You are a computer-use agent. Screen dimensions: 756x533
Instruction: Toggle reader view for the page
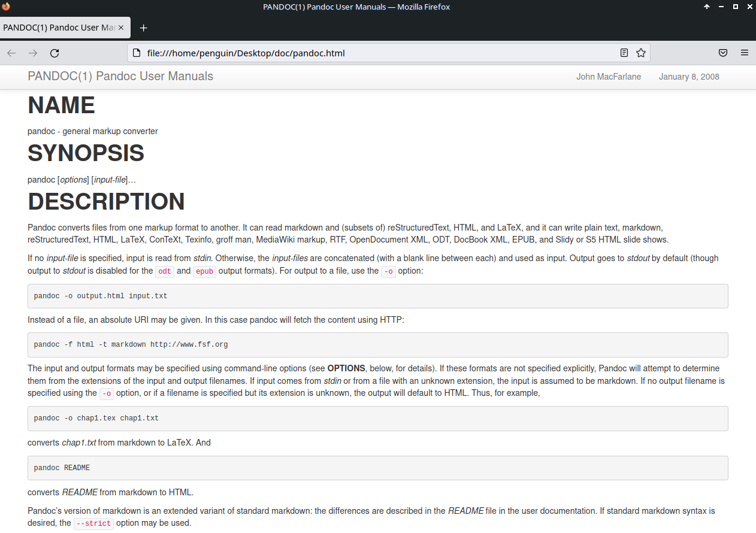(624, 53)
